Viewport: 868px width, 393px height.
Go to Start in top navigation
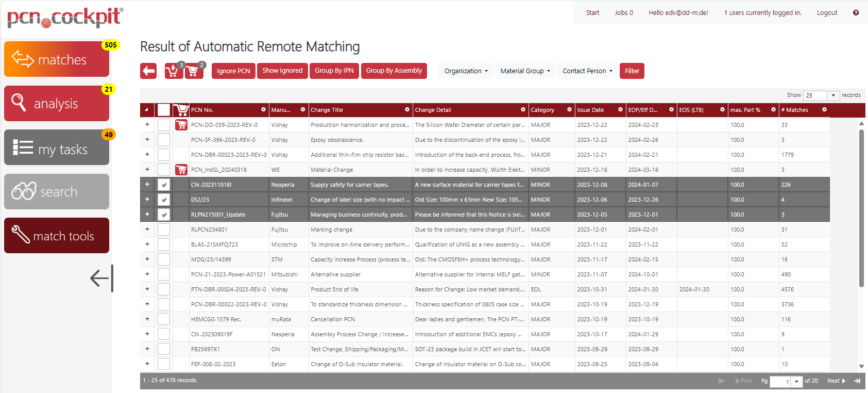[592, 13]
